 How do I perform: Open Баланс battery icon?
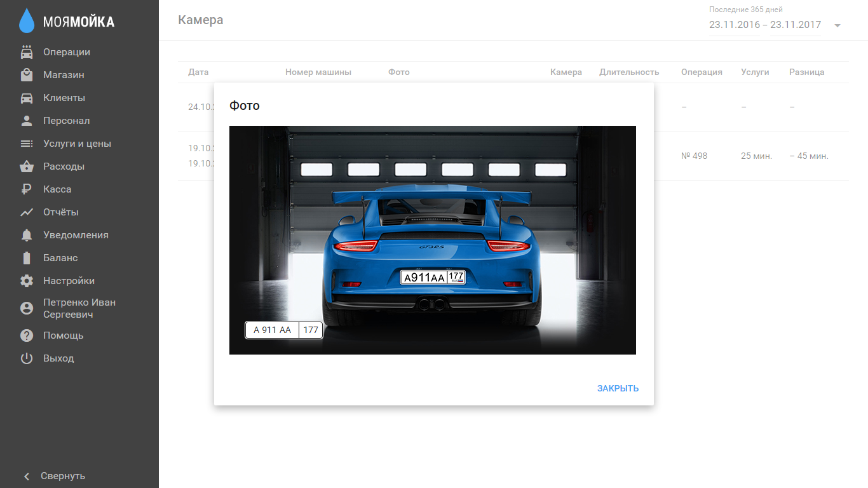[x=27, y=258]
